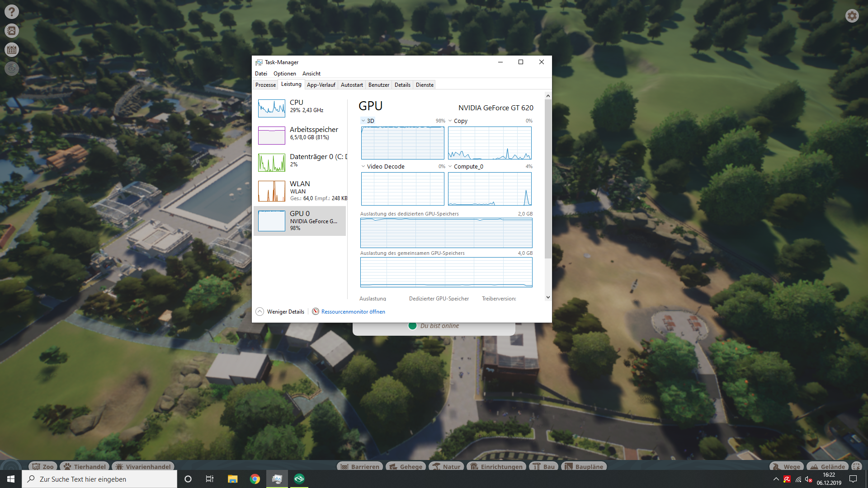Select Datenträger 0 performance entry
The image size is (868, 488).
[300, 162]
